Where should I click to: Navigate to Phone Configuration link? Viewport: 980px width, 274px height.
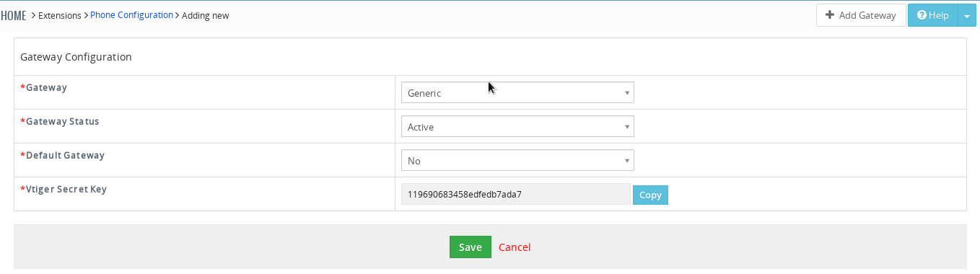click(131, 14)
